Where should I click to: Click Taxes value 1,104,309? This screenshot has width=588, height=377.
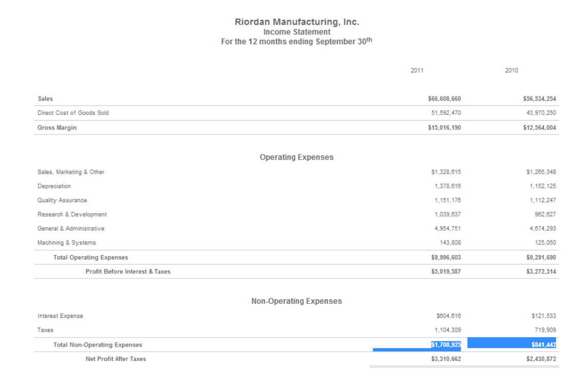point(448,330)
